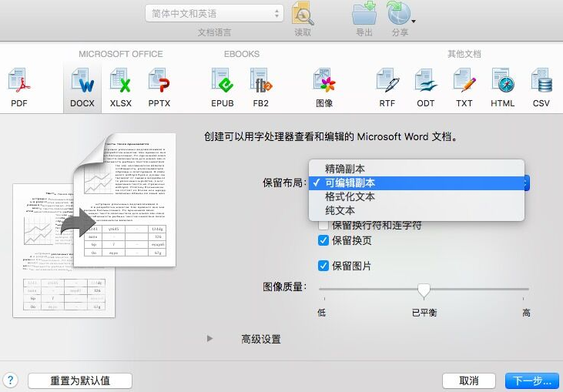Open the help question mark button

[10, 380]
